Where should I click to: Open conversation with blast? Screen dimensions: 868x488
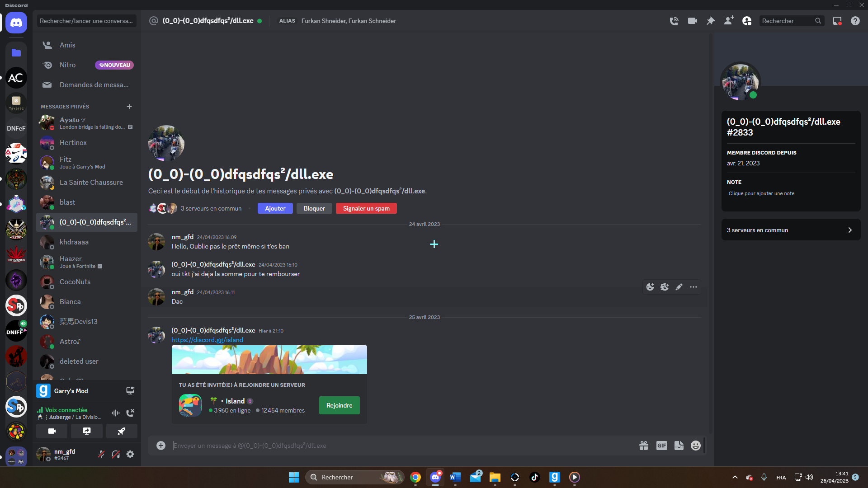coord(87,202)
